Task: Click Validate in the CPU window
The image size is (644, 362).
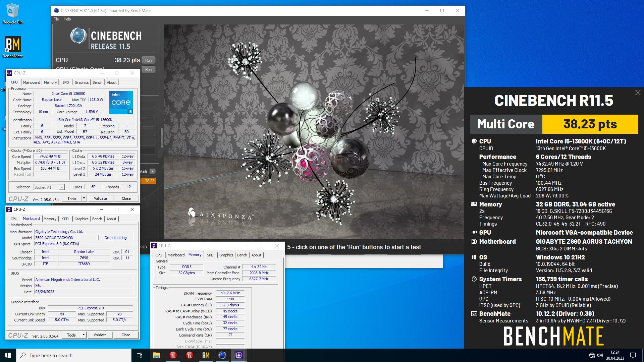Action: click(100, 198)
